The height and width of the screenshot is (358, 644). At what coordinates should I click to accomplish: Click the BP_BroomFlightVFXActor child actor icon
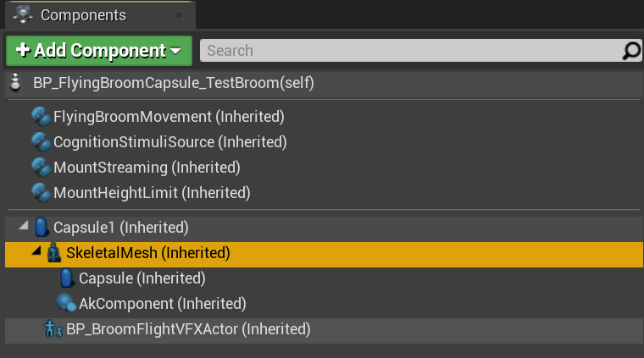tap(53, 328)
